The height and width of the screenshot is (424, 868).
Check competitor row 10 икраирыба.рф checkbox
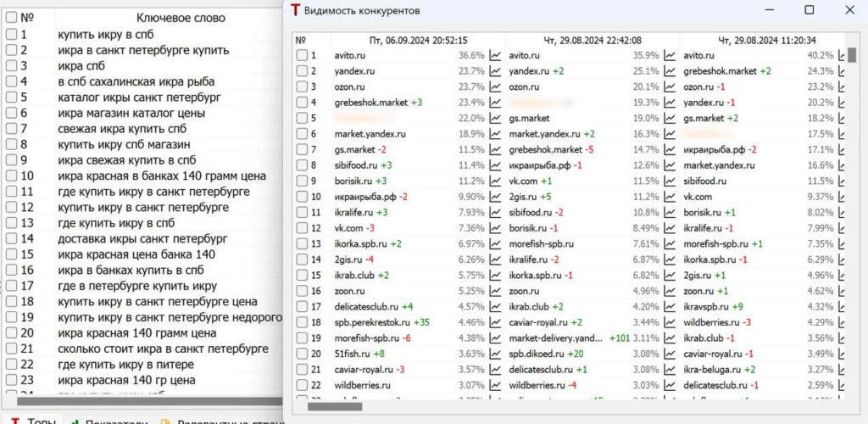click(x=302, y=197)
